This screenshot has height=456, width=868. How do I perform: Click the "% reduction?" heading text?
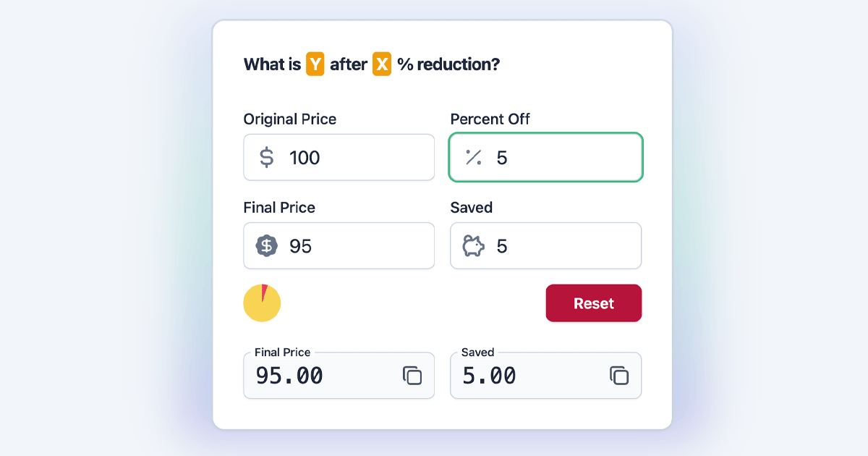coord(448,64)
